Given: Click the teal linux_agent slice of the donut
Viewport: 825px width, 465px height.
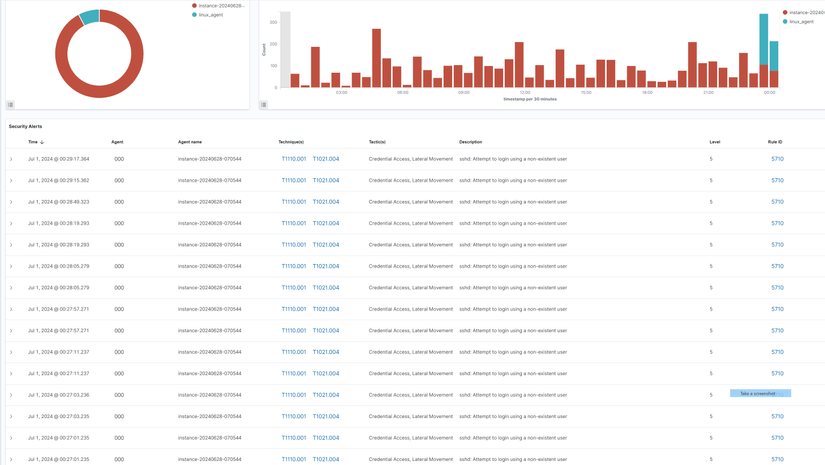Looking at the screenshot, I should point(90,17).
